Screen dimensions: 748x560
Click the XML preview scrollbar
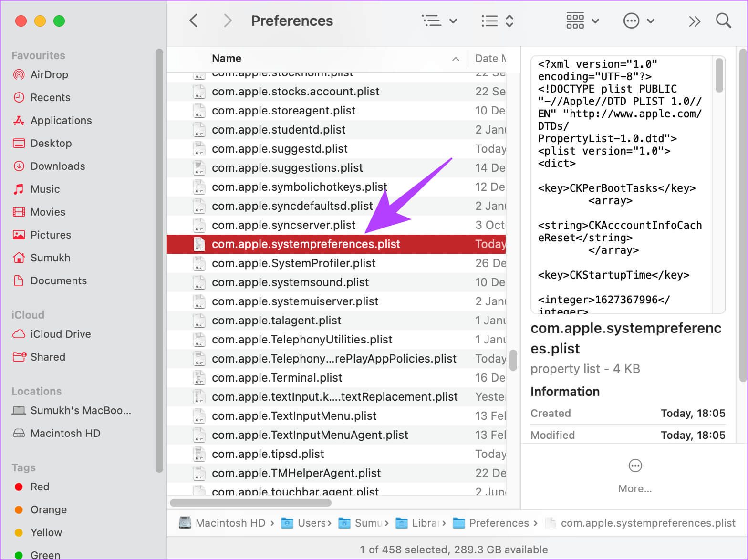[x=719, y=75]
